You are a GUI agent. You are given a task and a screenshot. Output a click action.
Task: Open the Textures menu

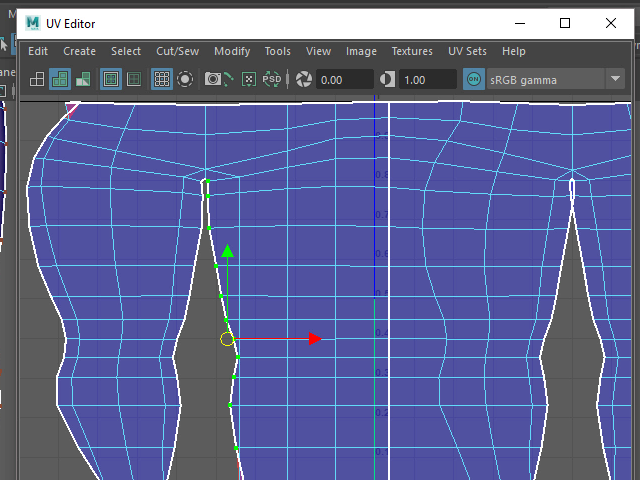point(412,51)
